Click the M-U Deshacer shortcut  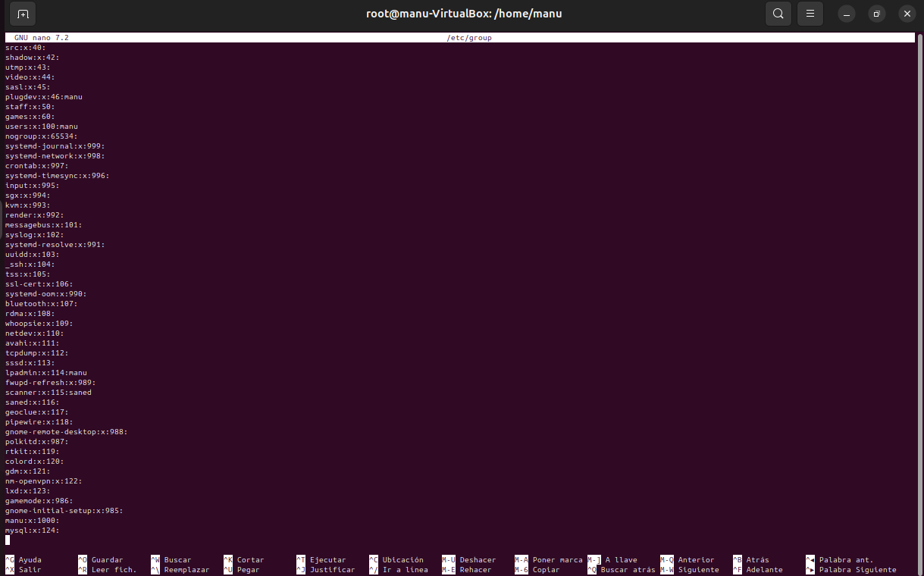coord(470,560)
